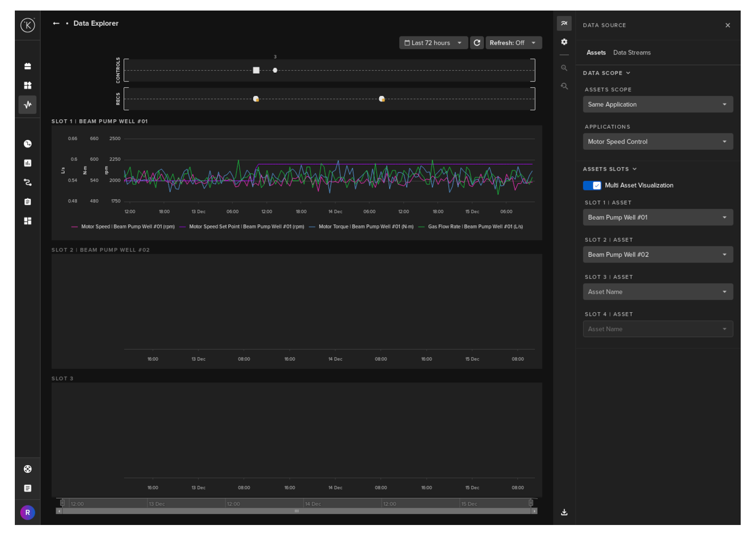Open the user avatar R menu
Image resolution: width=756 pixels, height=536 pixels.
[x=28, y=513]
